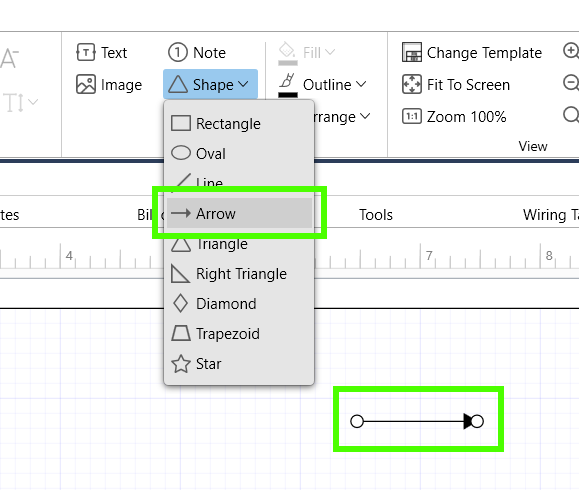This screenshot has width=579, height=490.
Task: Select the Diamond shape entry
Action: (239, 304)
